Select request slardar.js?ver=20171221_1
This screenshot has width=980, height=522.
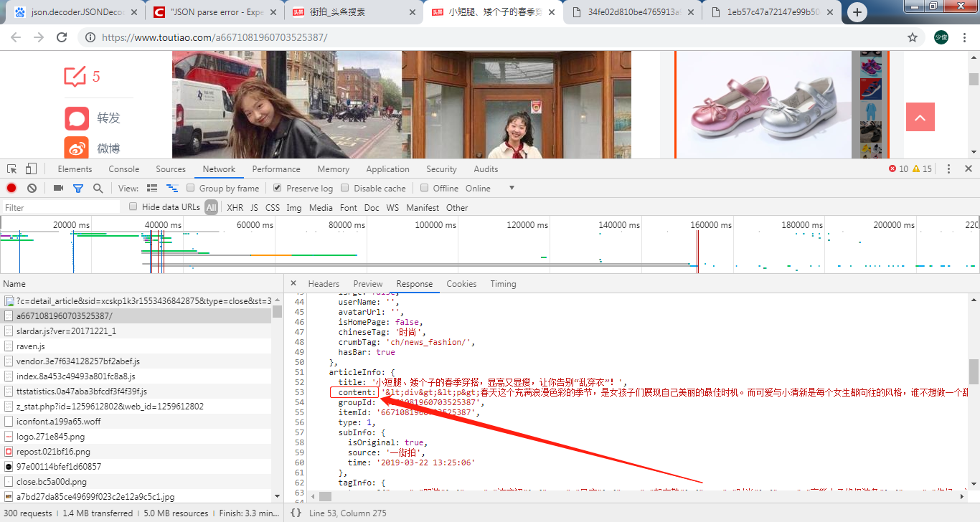point(136,331)
